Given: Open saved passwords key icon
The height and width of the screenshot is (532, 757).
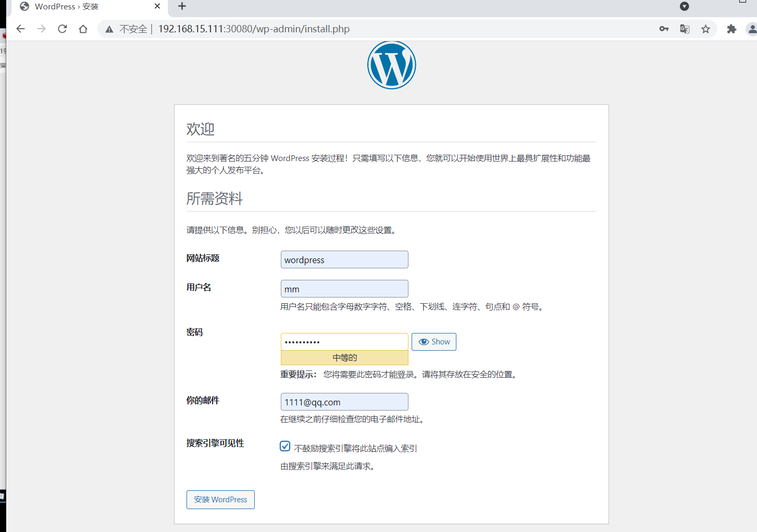Looking at the screenshot, I should click(x=664, y=29).
